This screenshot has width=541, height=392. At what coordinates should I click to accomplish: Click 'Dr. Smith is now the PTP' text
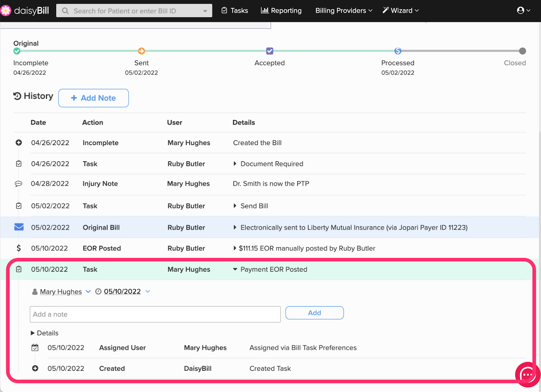[271, 184]
